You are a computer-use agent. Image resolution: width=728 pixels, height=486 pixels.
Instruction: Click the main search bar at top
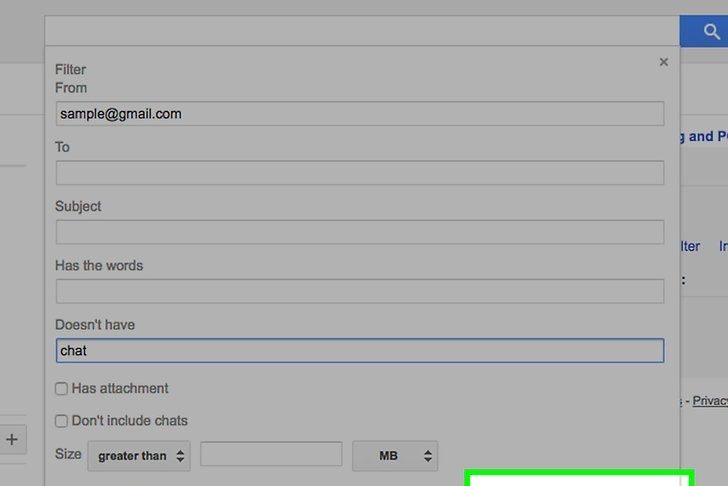[x=360, y=31]
